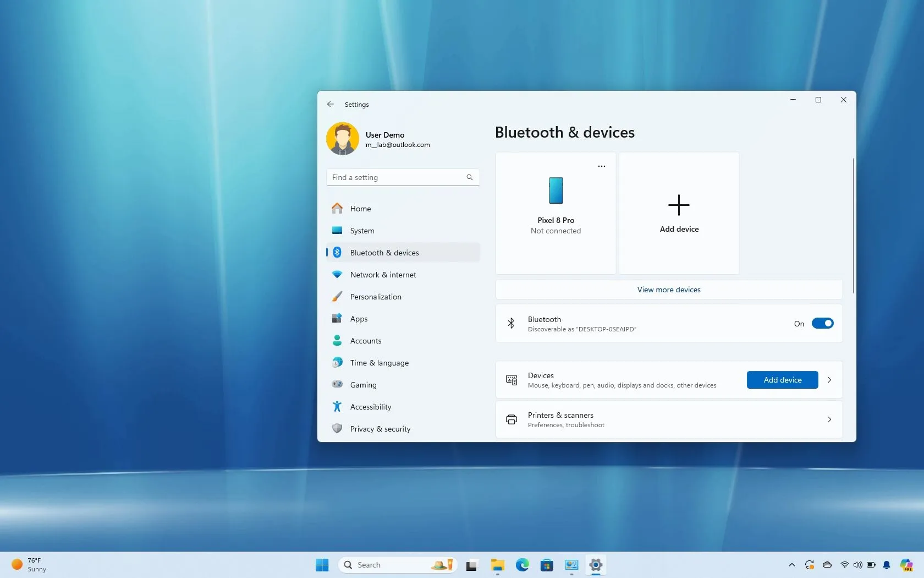Screen dimensions: 924x578
Task: Open Windows Start menu
Action: point(322,565)
